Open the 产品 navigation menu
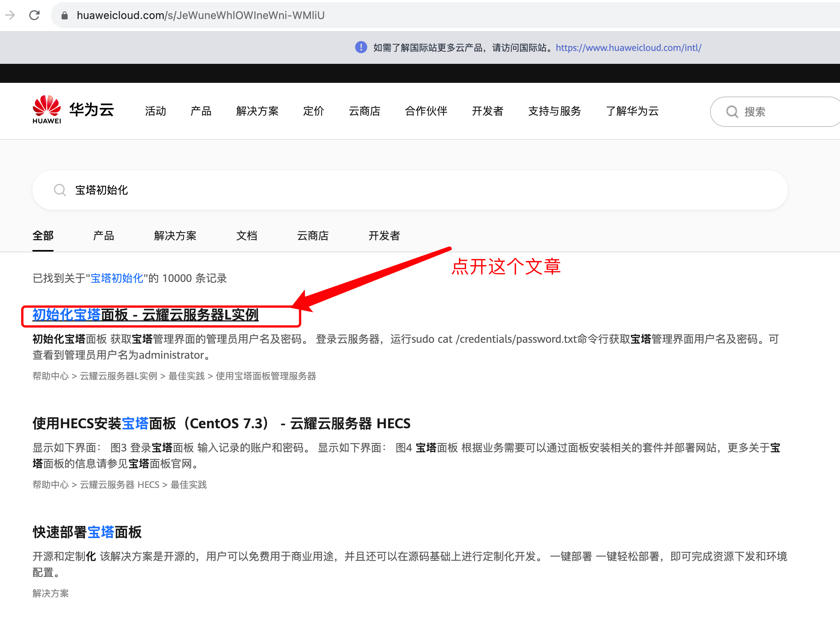Screen dimensions: 840x630 [x=201, y=111]
